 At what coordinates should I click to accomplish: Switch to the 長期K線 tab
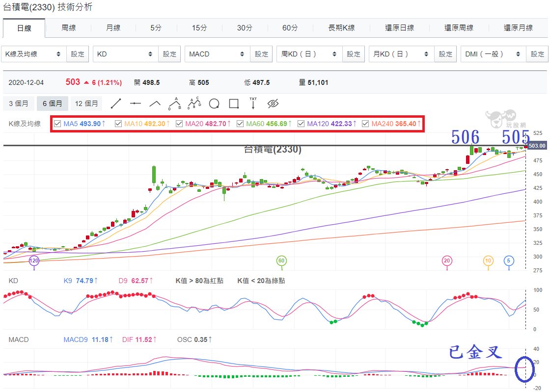click(341, 27)
